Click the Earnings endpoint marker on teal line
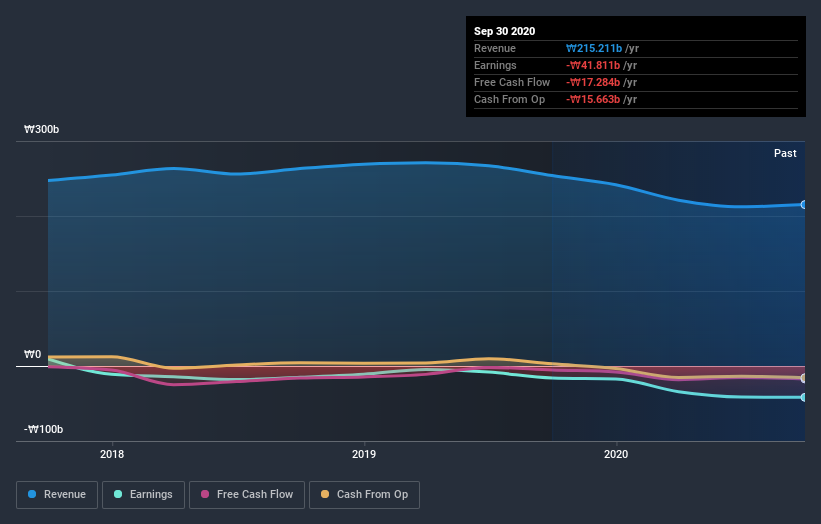 [x=803, y=397]
